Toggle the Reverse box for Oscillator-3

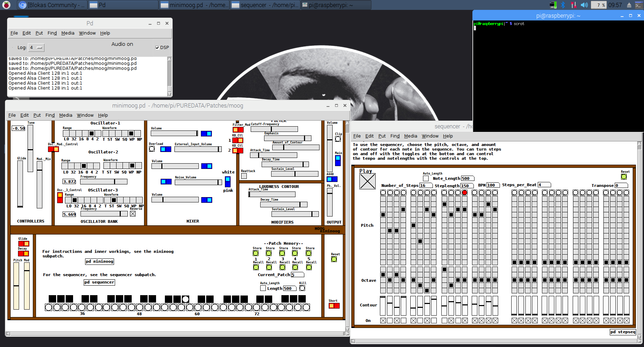[133, 214]
